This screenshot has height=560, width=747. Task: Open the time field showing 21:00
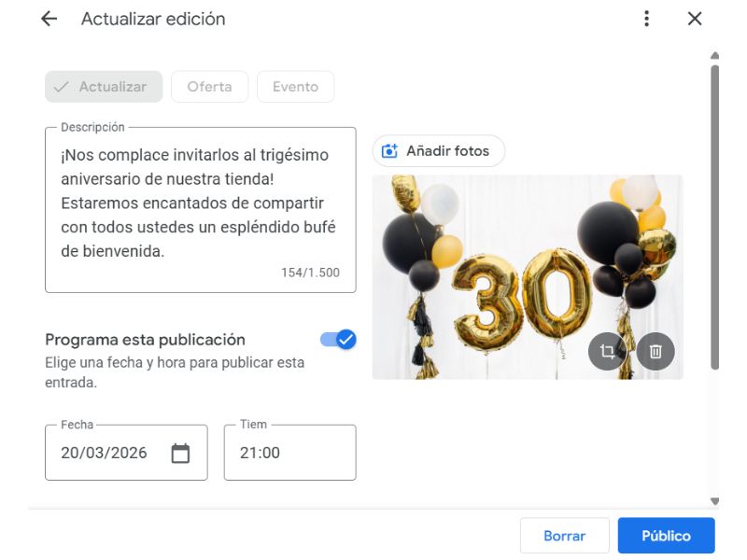pyautogui.click(x=290, y=453)
